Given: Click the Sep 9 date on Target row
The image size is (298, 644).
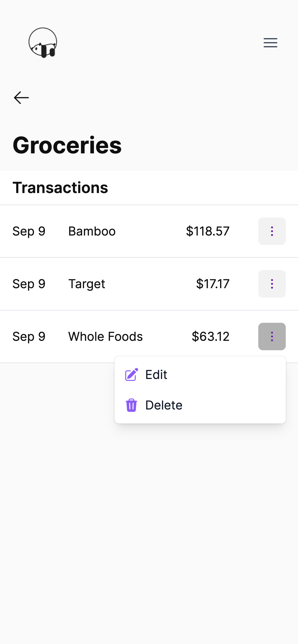Looking at the screenshot, I should (29, 284).
